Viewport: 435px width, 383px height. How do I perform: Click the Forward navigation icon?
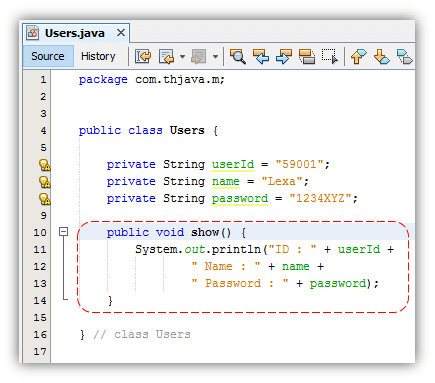pos(199,56)
